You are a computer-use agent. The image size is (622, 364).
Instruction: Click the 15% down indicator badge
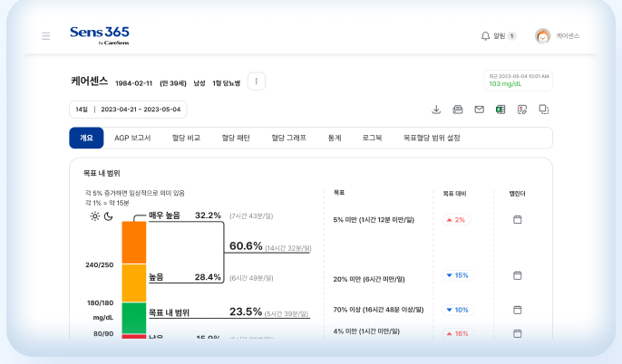[458, 275]
